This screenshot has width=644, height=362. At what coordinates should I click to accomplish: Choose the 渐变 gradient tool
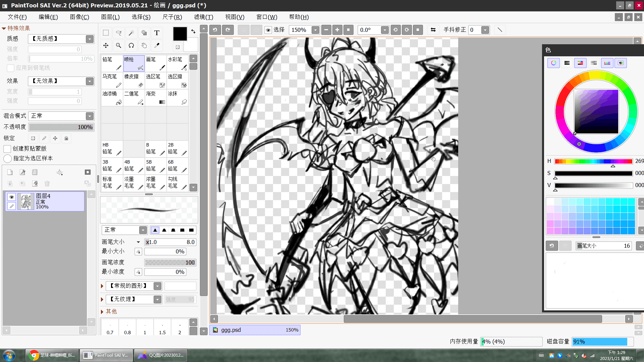[x=156, y=98]
